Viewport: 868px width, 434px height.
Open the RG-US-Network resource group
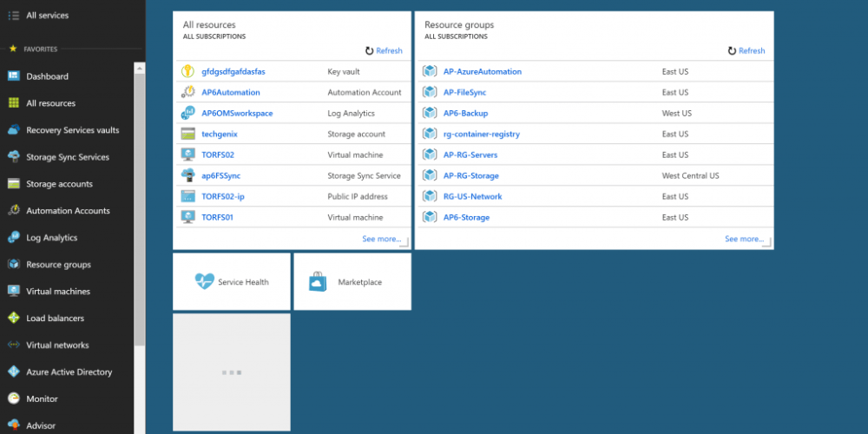click(x=473, y=196)
